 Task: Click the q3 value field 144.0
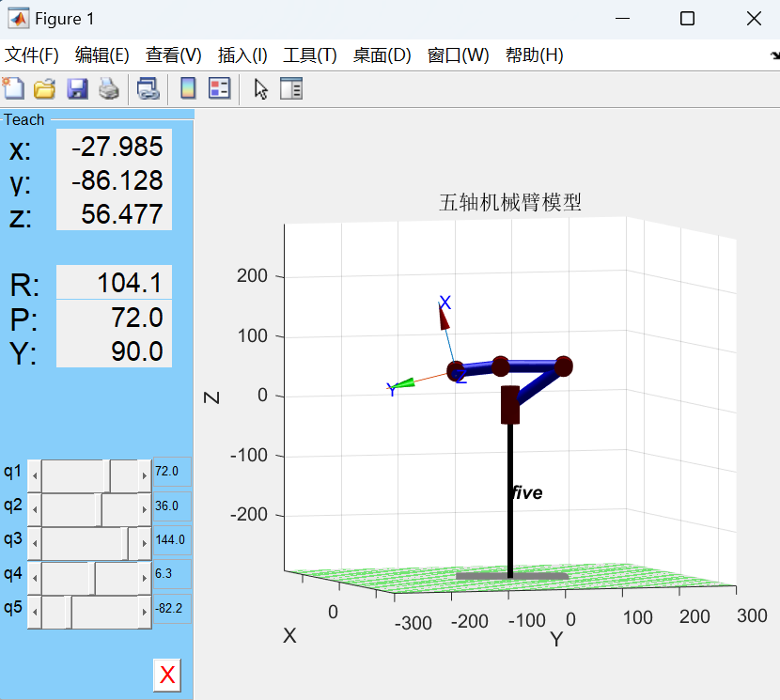click(172, 540)
